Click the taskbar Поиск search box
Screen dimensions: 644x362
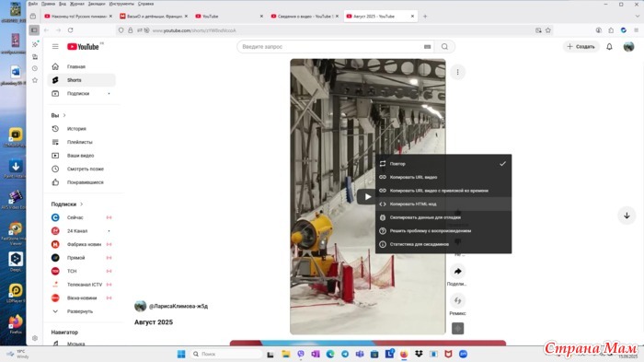tap(226, 355)
